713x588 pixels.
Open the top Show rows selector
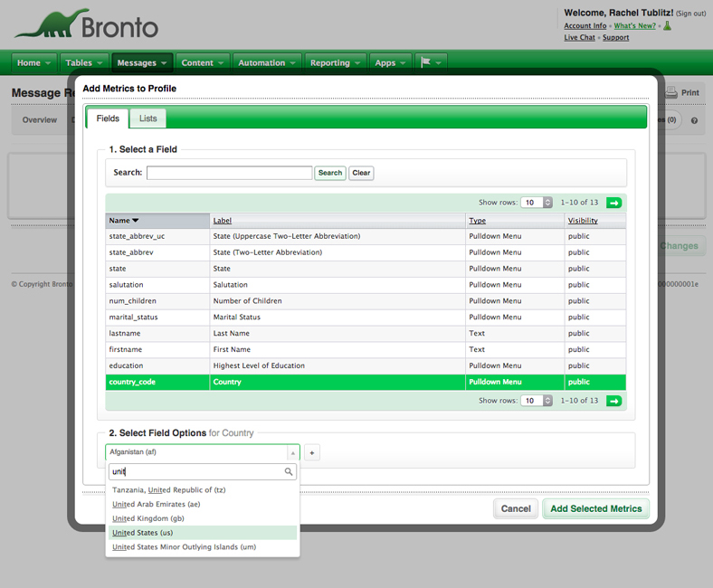537,203
